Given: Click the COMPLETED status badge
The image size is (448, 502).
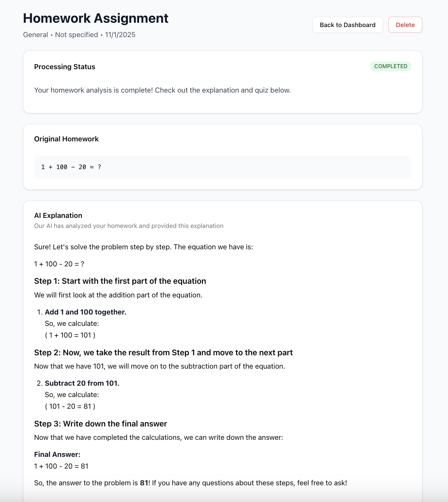Looking at the screenshot, I should tap(390, 66).
